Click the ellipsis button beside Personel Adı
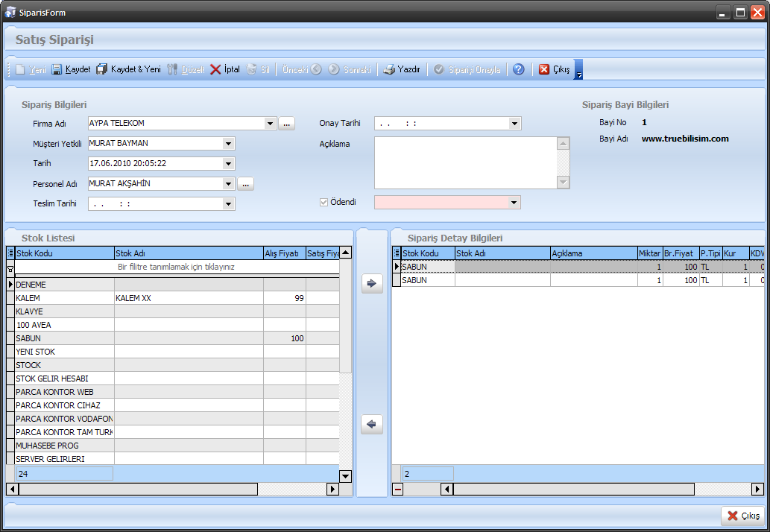 click(246, 183)
